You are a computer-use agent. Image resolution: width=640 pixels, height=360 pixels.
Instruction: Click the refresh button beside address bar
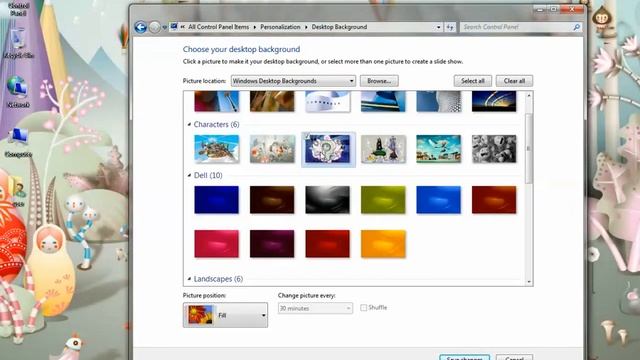[450, 27]
